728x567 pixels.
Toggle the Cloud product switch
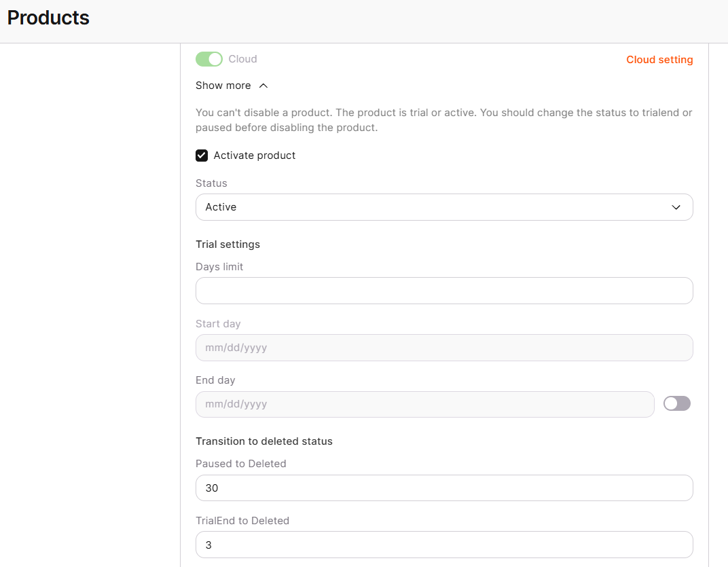click(x=209, y=59)
